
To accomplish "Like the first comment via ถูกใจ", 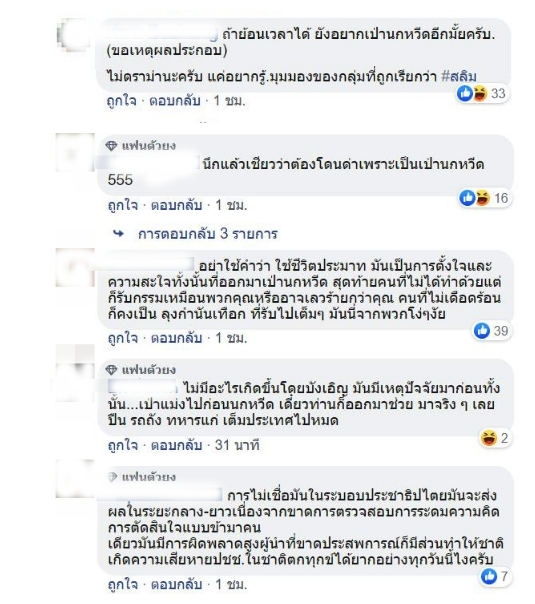I will click(122, 101).
